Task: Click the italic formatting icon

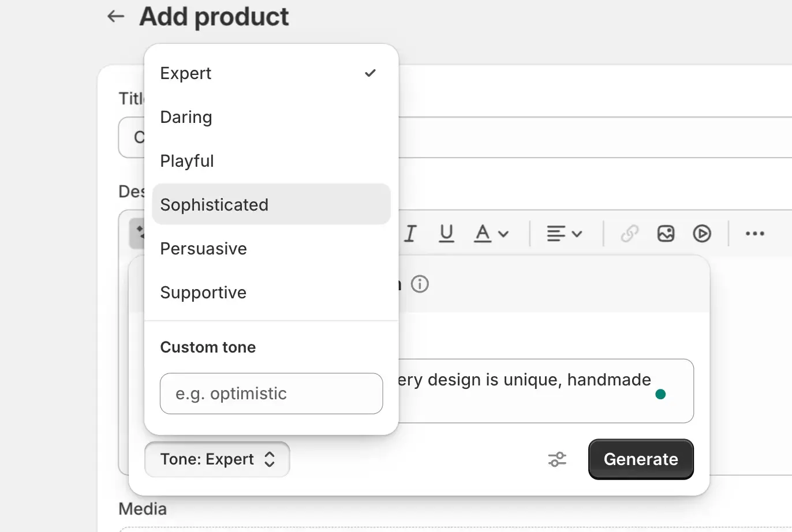Action: pyautogui.click(x=410, y=234)
